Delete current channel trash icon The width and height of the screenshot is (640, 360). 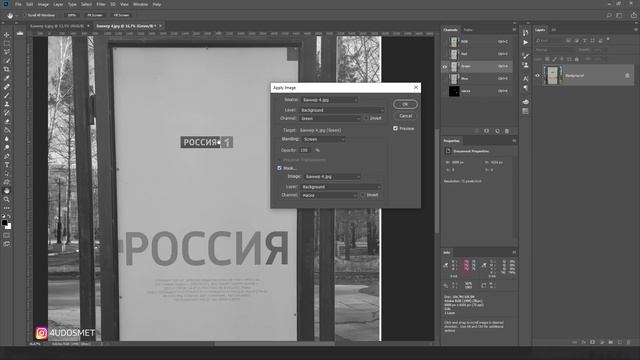507,131
